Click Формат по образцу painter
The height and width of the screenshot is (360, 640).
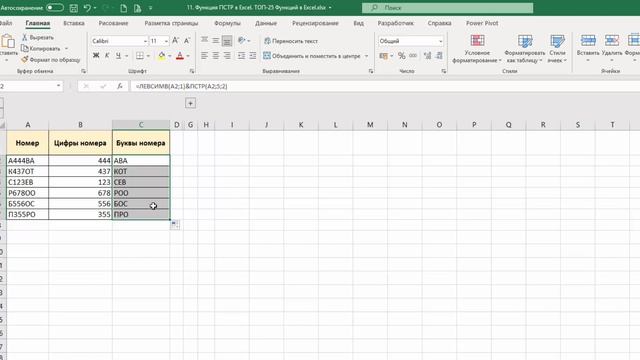click(x=51, y=60)
